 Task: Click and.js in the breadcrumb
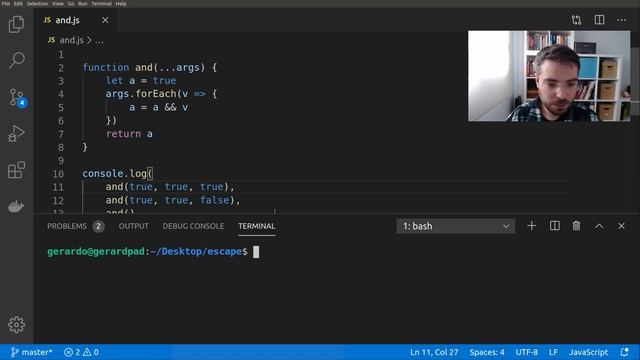(71, 40)
